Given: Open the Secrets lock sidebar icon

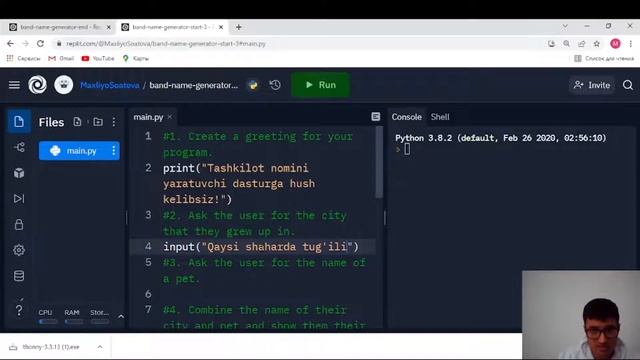Looking at the screenshot, I should click(19, 224).
